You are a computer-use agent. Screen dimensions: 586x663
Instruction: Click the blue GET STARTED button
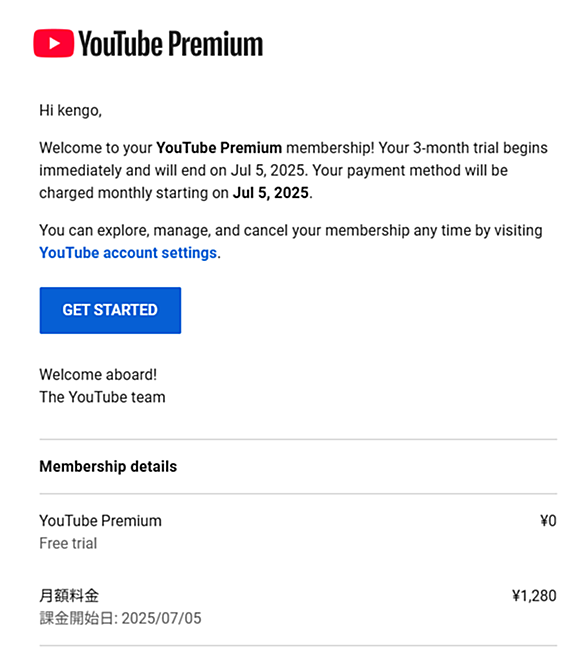tap(110, 310)
